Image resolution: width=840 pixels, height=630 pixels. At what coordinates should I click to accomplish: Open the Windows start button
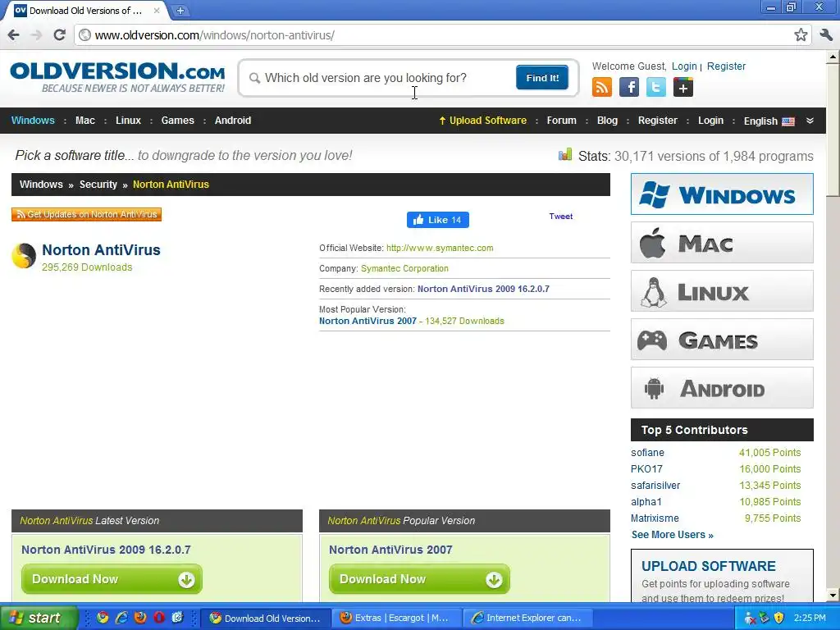click(x=39, y=618)
